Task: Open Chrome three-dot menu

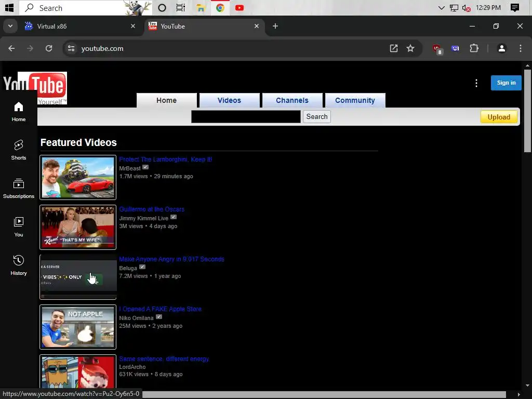Action: [521, 48]
